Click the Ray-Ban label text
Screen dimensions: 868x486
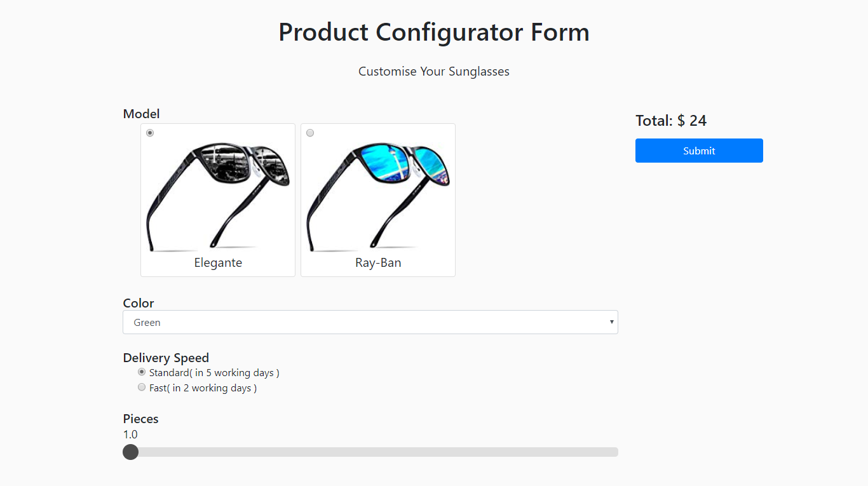click(377, 262)
